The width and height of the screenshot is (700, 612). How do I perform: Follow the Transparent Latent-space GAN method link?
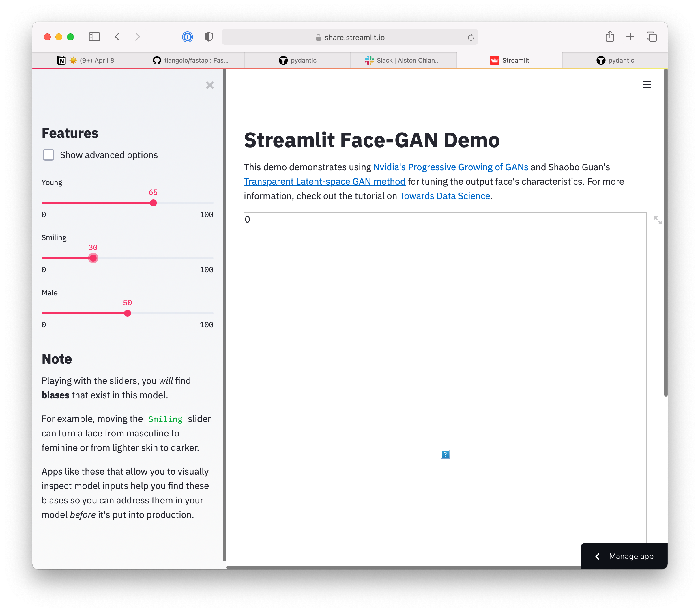coord(324,181)
